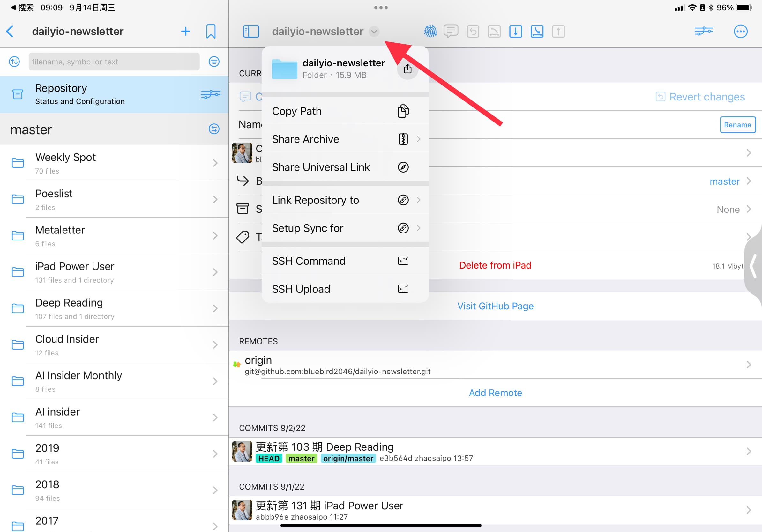This screenshot has width=762, height=532.
Task: Tap the battery indicator in the status bar
Action: [743, 7]
